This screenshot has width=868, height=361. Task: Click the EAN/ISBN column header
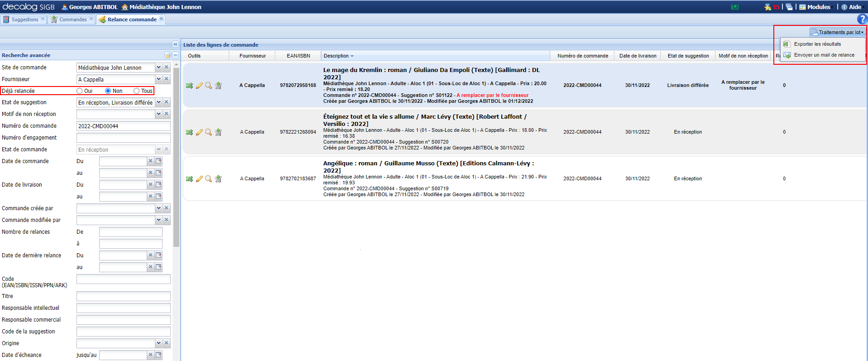coord(298,56)
